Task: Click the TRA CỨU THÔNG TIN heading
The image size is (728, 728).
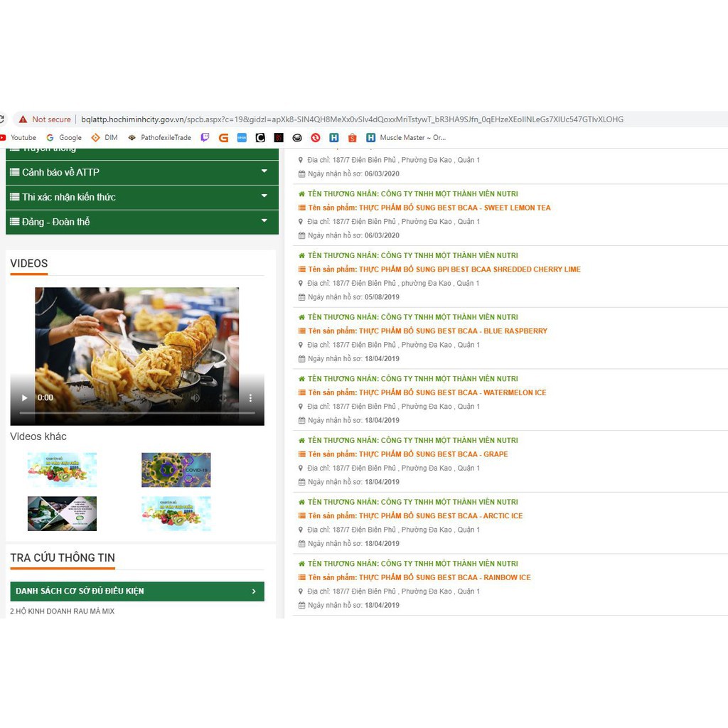Action: click(63, 557)
